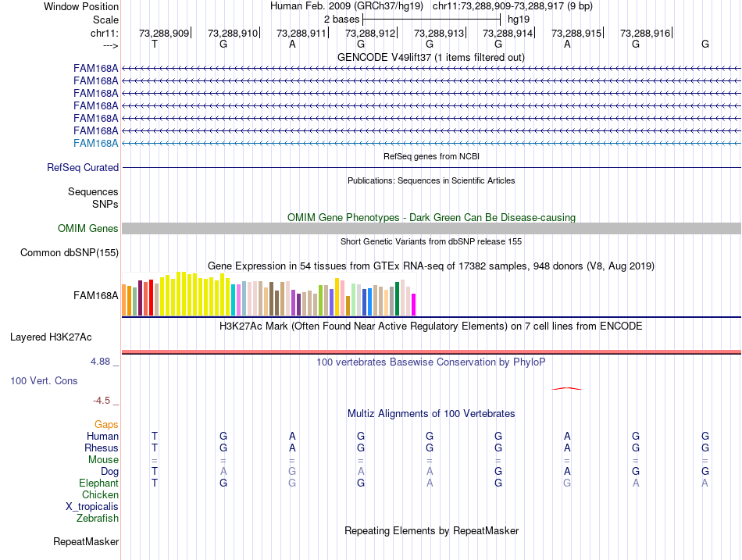Click the GENCODE V49lift37 track title
Screen dimensions: 742x560
point(431,57)
